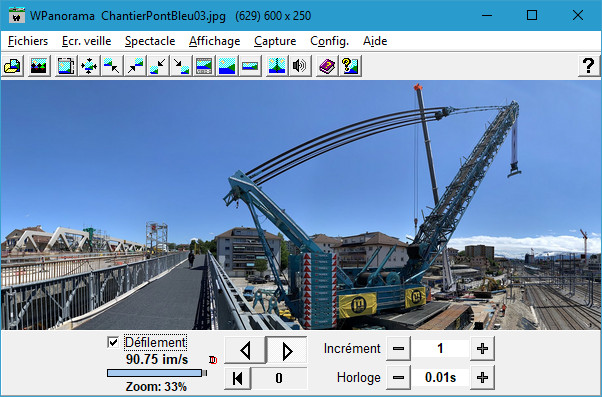Viewport: 602px width, 397px height.
Task: Click the Horloge label
Action: click(x=359, y=377)
